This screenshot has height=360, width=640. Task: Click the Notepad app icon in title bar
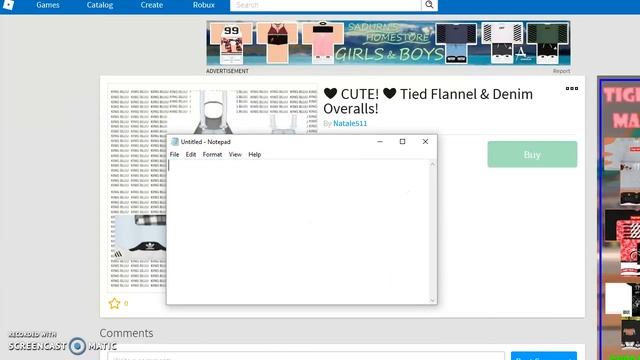[175, 142]
